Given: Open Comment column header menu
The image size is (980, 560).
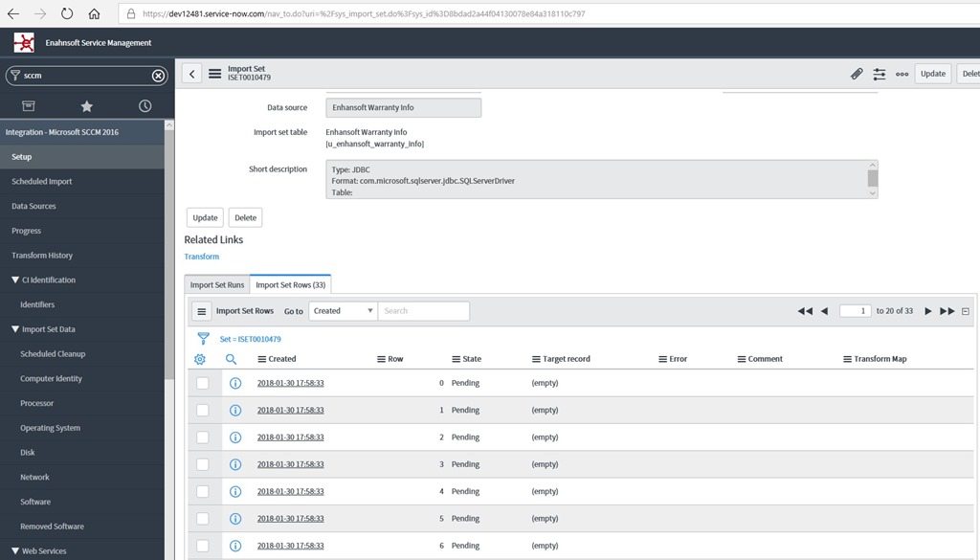Looking at the screenshot, I should pyautogui.click(x=742, y=359).
